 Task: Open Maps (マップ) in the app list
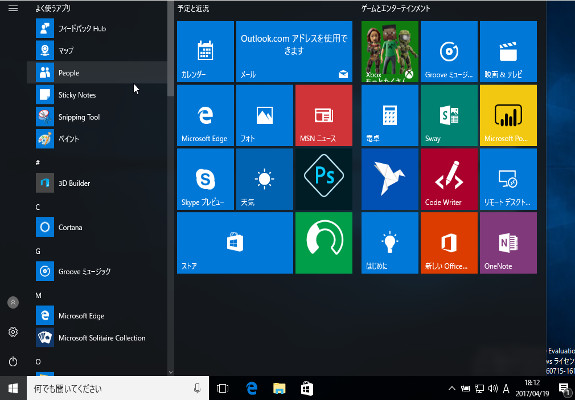point(97,50)
